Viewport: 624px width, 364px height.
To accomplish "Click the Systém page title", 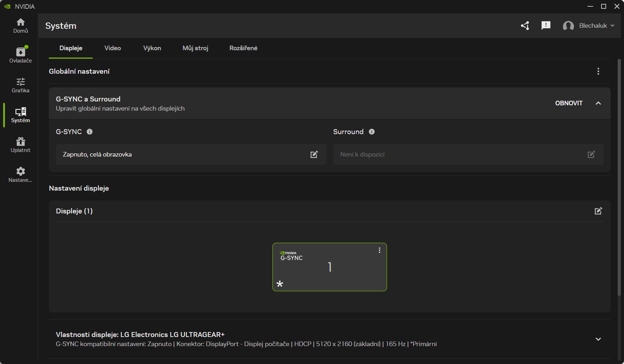I will [61, 26].
